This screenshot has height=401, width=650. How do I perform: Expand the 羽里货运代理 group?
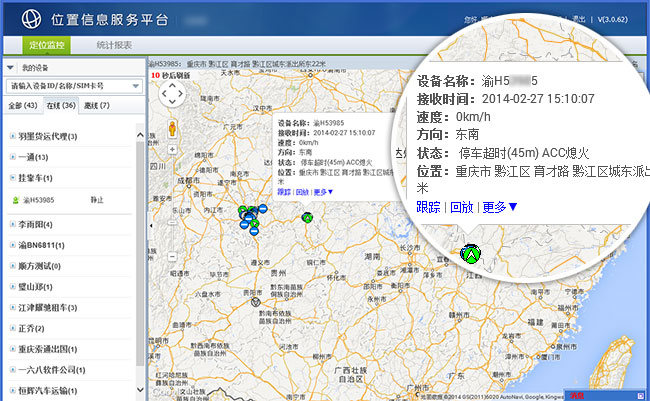pos(12,136)
